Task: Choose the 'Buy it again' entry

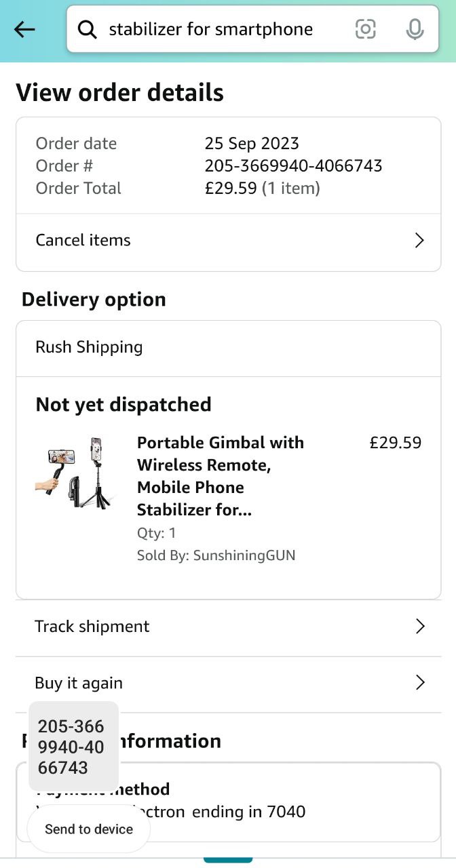Action: [x=79, y=683]
